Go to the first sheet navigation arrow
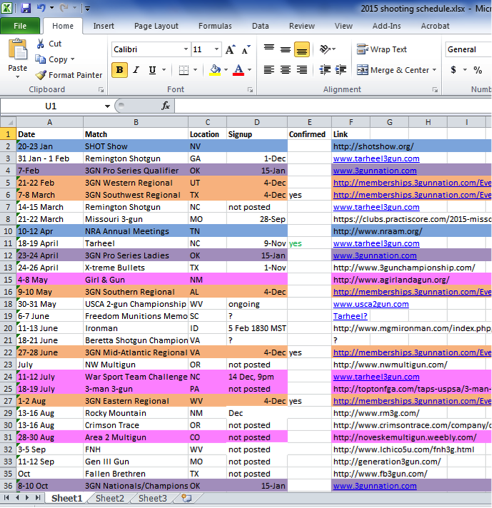This screenshot has width=492, height=508. (6, 498)
